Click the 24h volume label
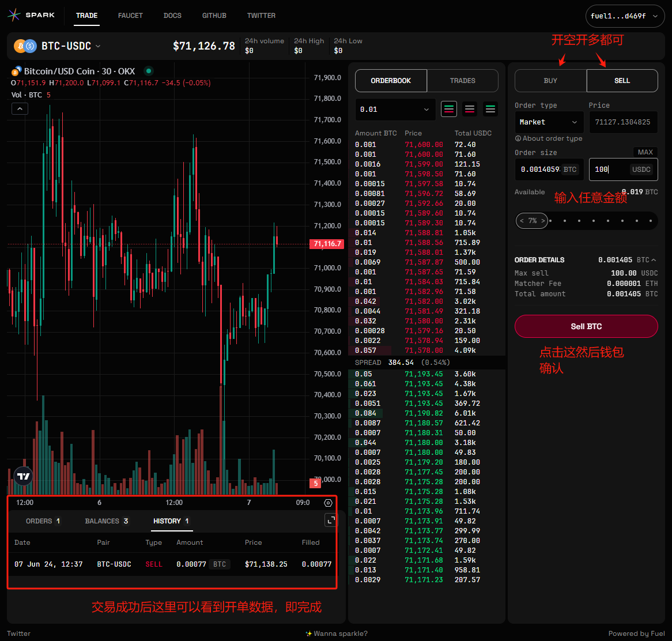 coord(265,41)
